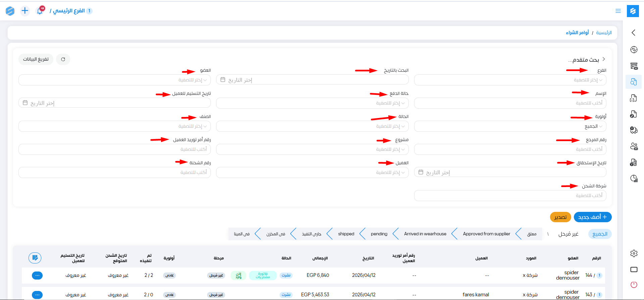Screen dimensions: 644x300
Task: Open the أولوية dropdown showing الجميع
Action: (x=510, y=126)
